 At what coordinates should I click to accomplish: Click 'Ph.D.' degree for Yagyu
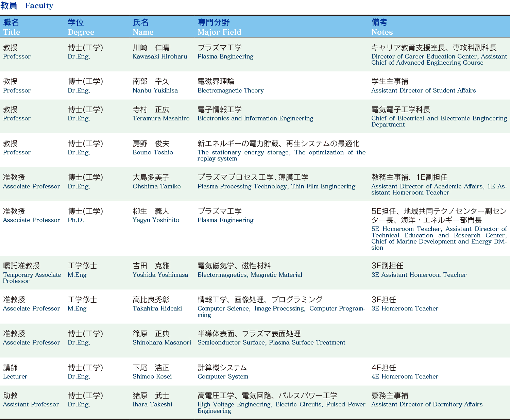pyautogui.click(x=76, y=220)
